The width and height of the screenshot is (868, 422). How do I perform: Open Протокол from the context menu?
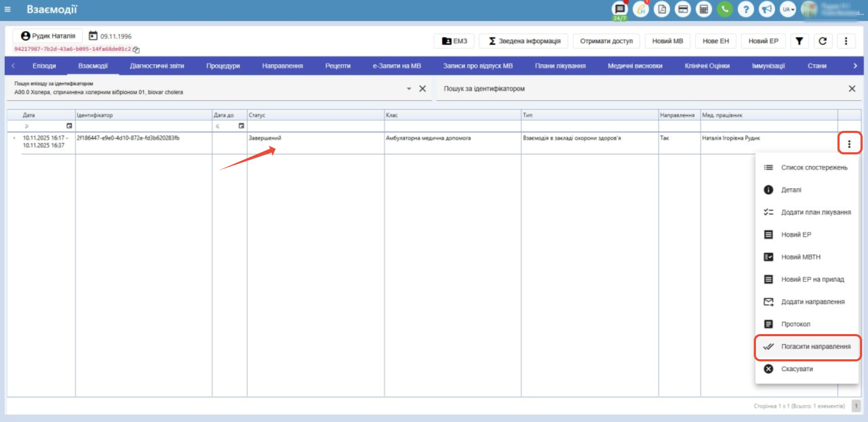click(807, 324)
